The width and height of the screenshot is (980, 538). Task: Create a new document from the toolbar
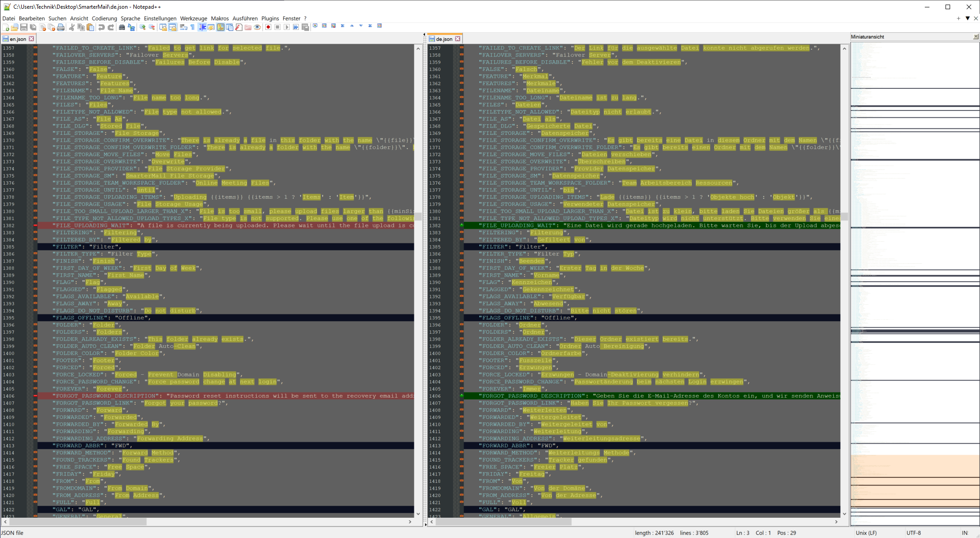(6, 27)
